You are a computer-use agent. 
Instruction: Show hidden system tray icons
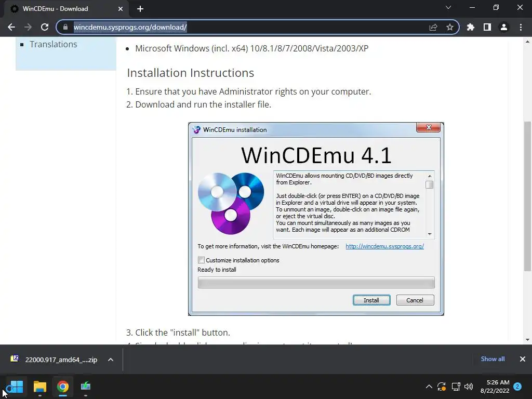coord(429,387)
